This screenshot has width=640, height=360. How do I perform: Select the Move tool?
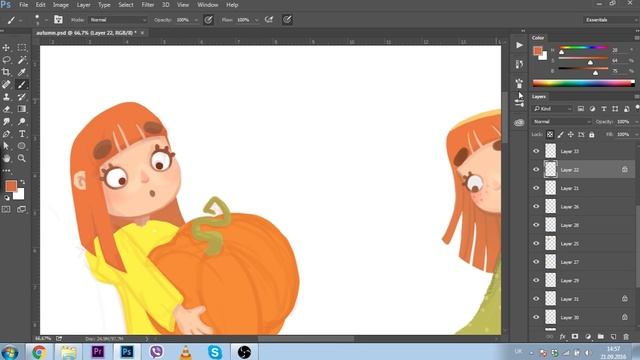[6, 48]
